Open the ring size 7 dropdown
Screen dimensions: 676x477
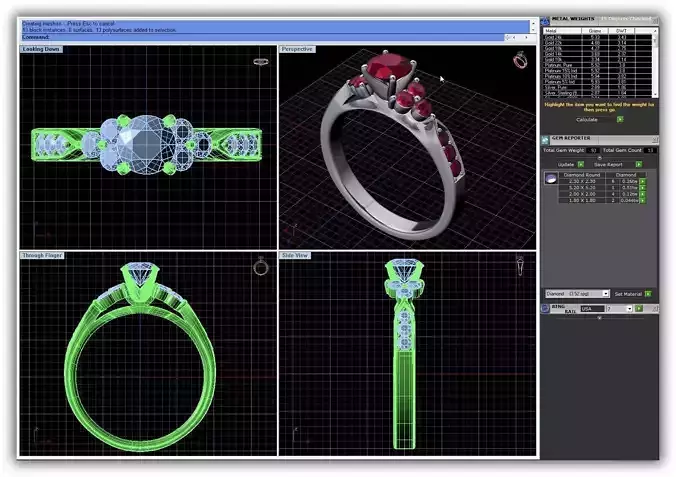[x=629, y=309]
